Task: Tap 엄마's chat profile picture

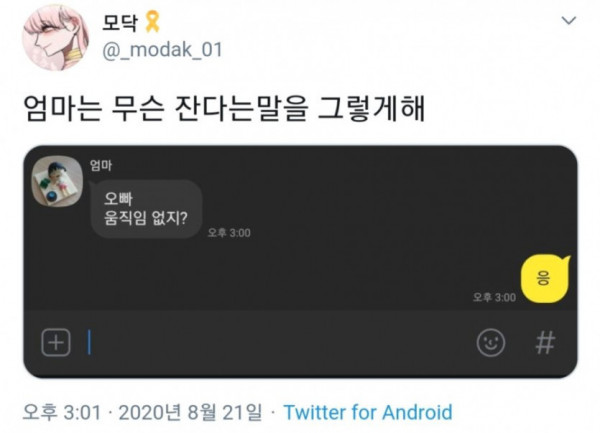Action: pos(57,181)
